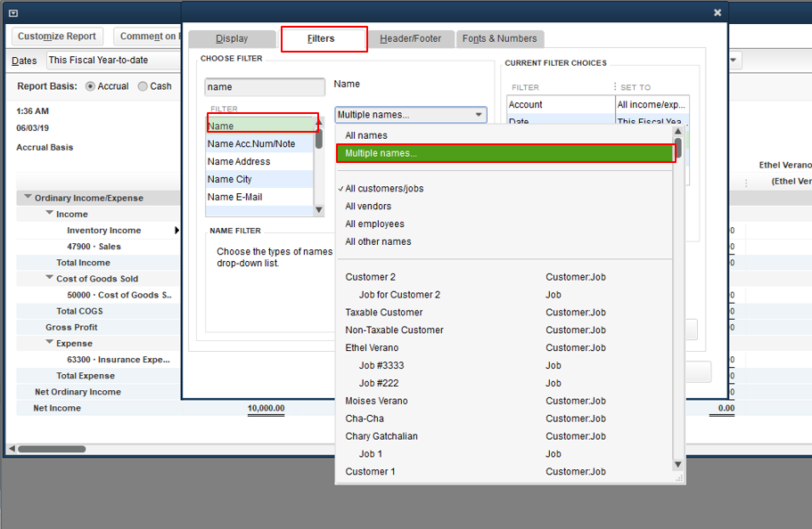Choose Multiple names... in dropdown

click(506, 153)
